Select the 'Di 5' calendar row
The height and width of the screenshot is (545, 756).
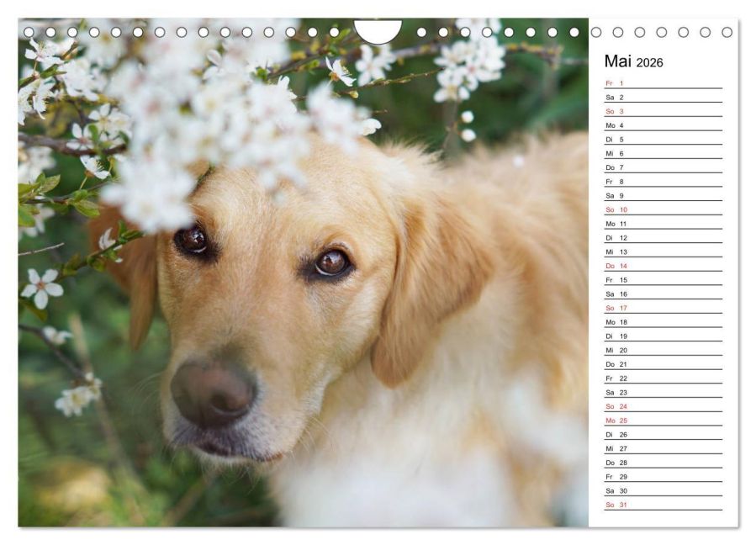tap(663, 139)
